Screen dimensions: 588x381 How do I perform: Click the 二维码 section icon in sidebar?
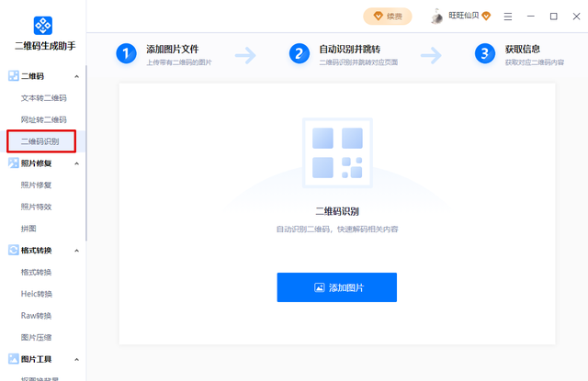point(14,76)
